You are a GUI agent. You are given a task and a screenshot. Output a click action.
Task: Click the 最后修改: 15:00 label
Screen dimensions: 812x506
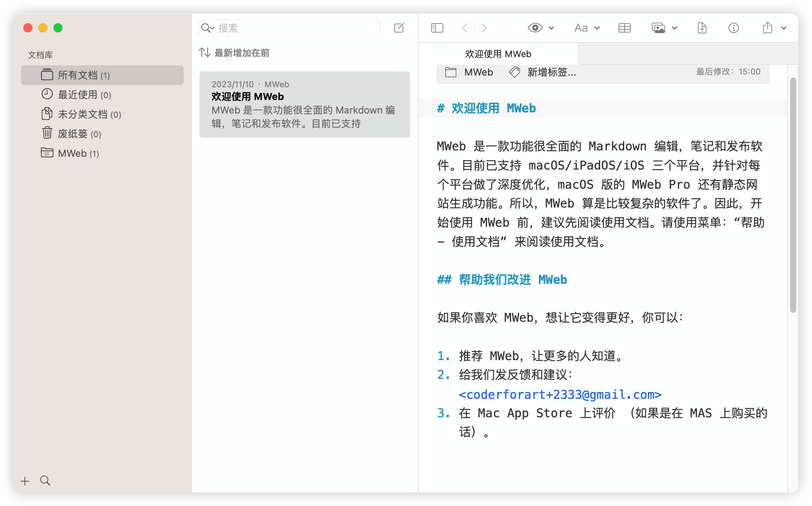[728, 71]
